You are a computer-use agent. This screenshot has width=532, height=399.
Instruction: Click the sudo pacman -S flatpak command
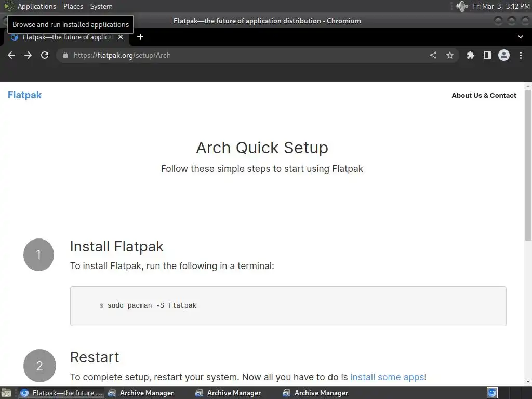pos(152,305)
